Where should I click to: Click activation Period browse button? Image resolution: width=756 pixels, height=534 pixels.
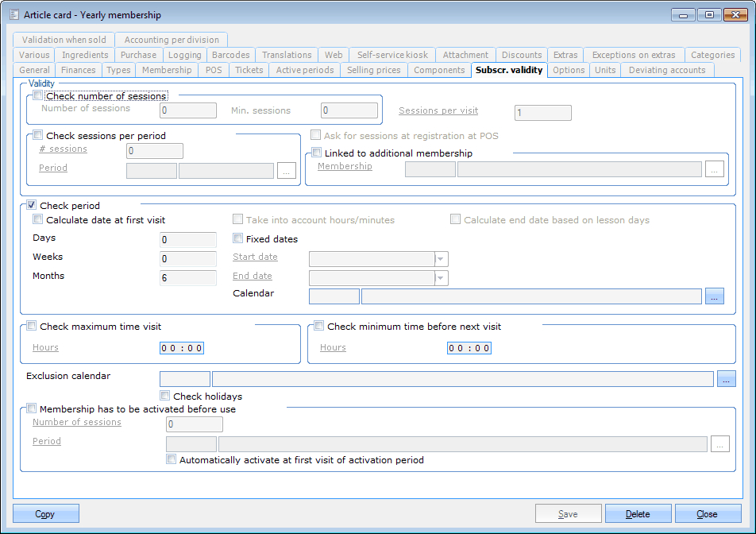coord(719,444)
